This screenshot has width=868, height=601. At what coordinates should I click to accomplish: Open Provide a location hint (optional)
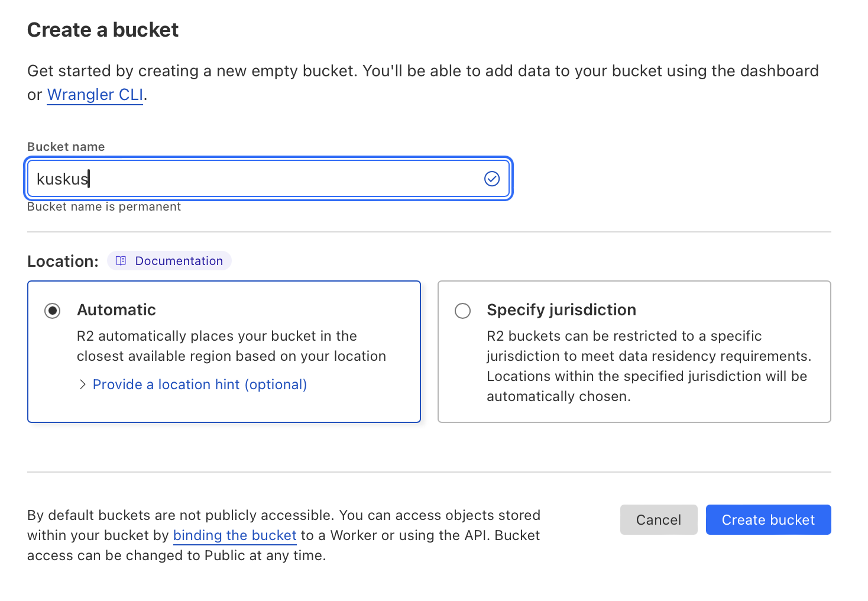(x=200, y=384)
